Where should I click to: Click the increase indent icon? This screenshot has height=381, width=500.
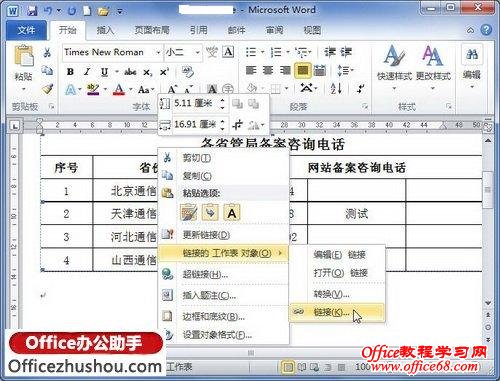[x=346, y=52]
